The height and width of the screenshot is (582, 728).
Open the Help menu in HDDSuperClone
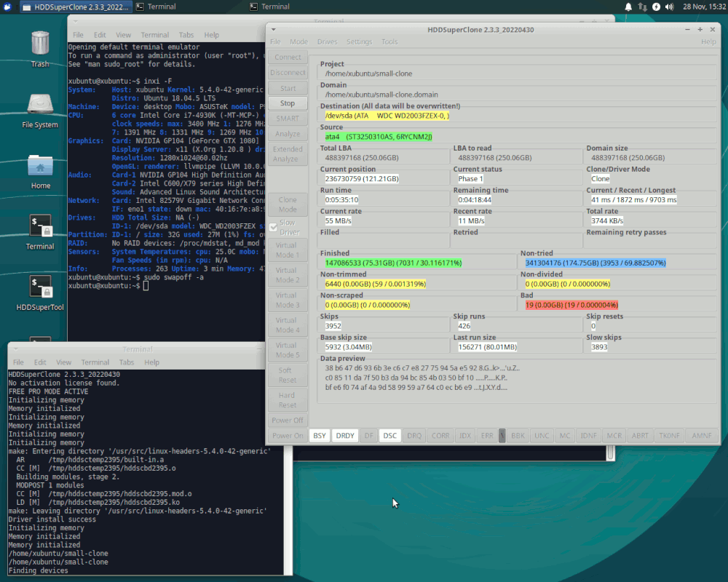708,41
